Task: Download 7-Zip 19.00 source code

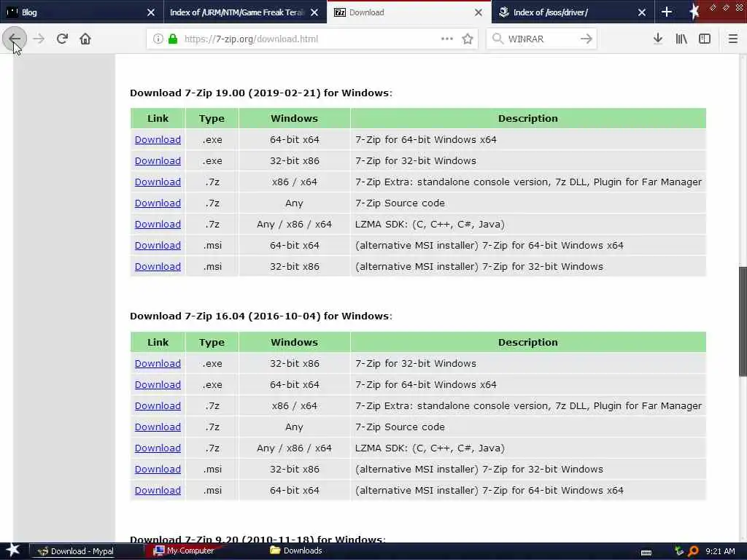Action: pos(158,203)
